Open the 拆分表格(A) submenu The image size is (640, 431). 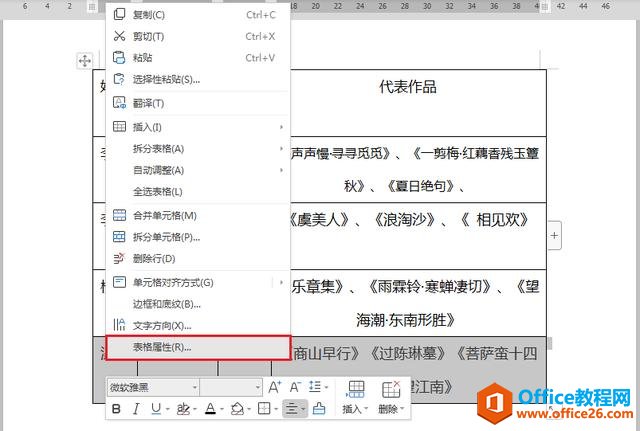coord(198,149)
